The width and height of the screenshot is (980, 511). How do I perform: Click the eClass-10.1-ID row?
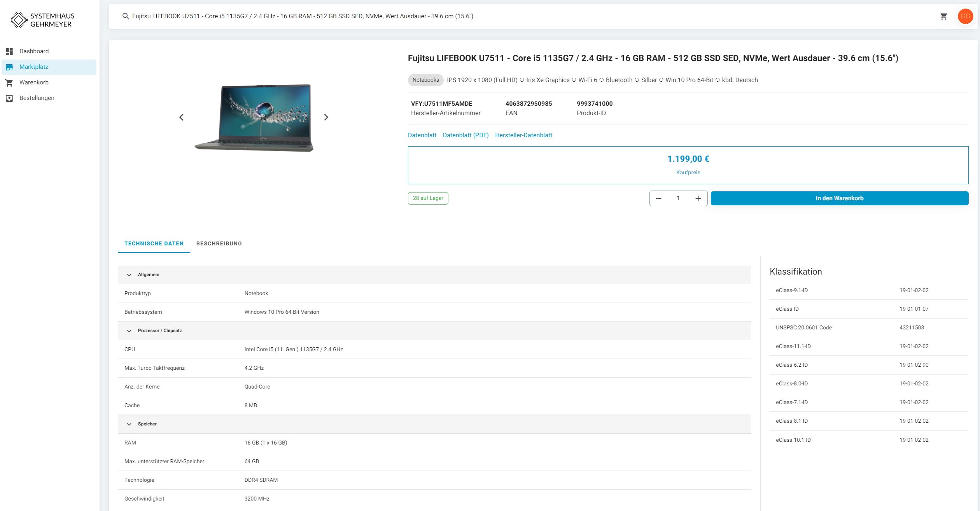coord(869,440)
